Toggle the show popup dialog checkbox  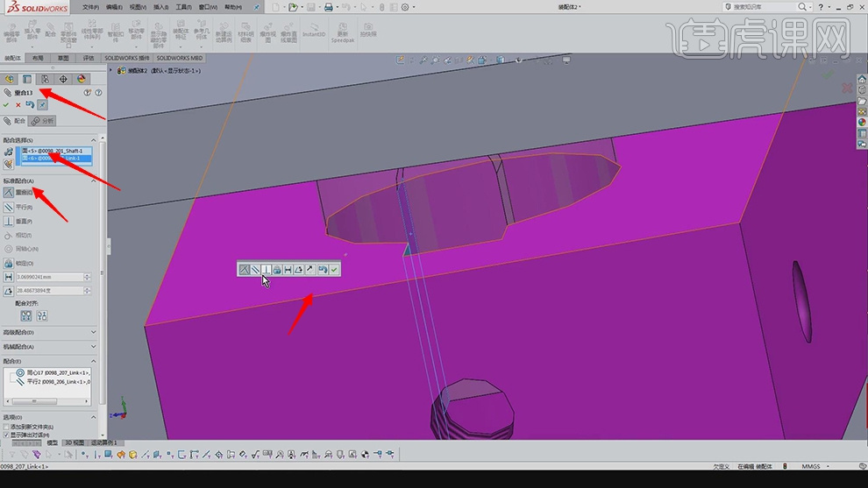(6, 435)
